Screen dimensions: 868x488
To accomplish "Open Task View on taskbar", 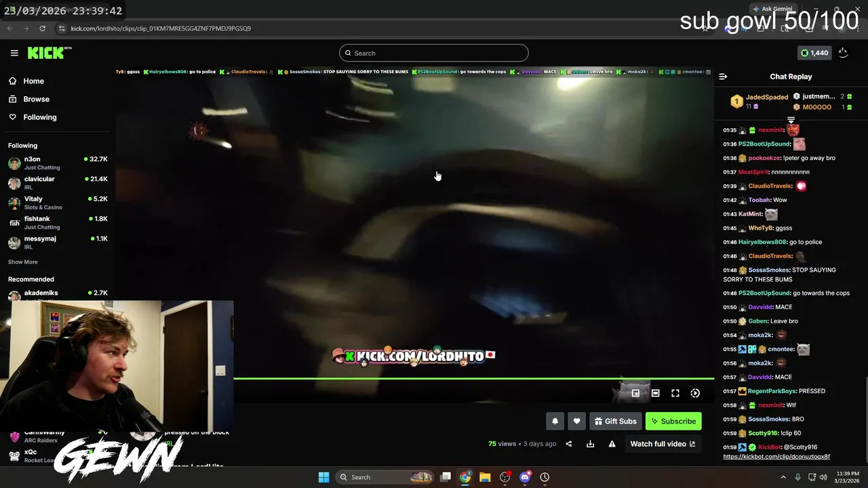I will (x=446, y=477).
